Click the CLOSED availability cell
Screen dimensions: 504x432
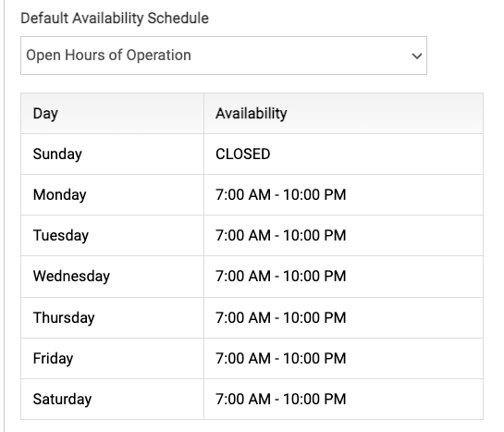(x=242, y=154)
